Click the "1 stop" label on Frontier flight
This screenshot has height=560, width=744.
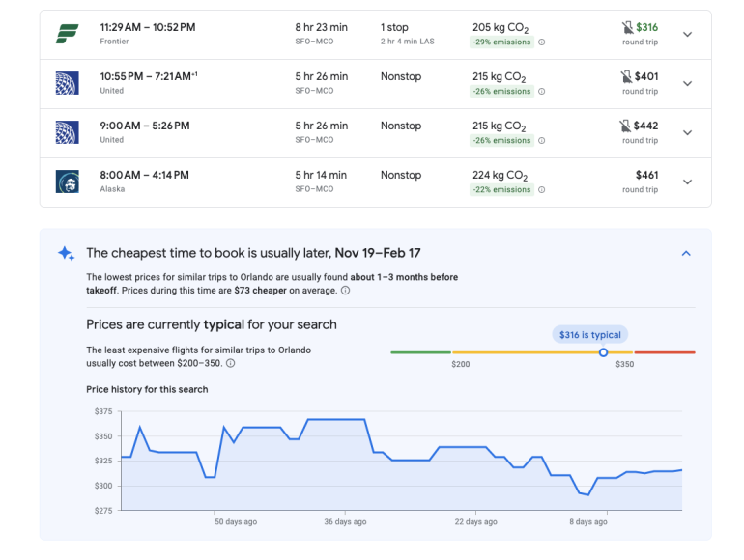[x=395, y=27]
